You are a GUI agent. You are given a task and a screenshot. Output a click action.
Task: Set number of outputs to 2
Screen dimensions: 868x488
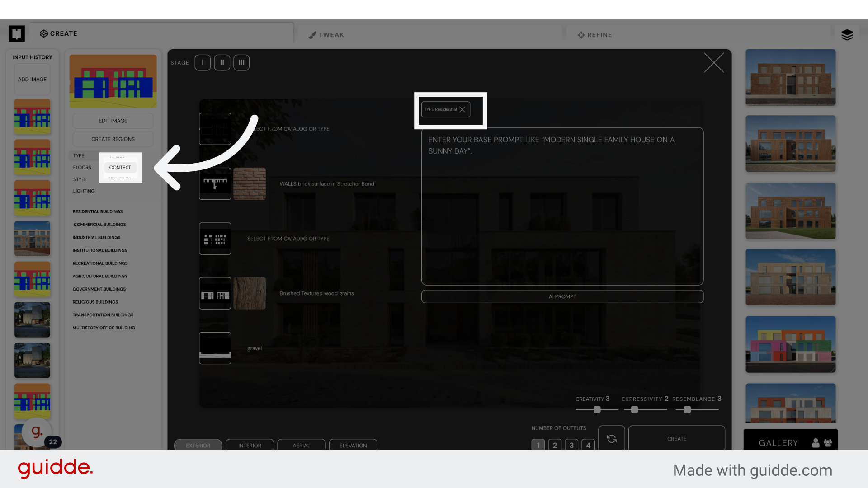555,445
